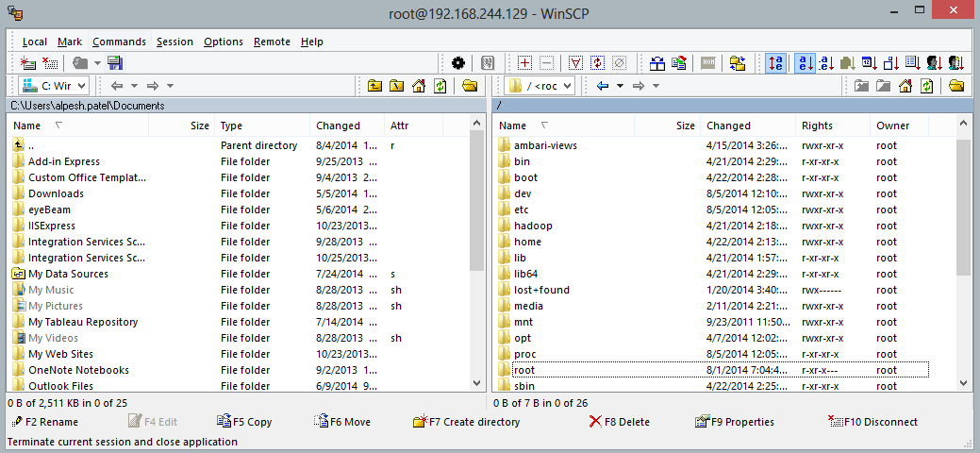
Task: Click the red triangle selection icon
Action: tap(576, 62)
